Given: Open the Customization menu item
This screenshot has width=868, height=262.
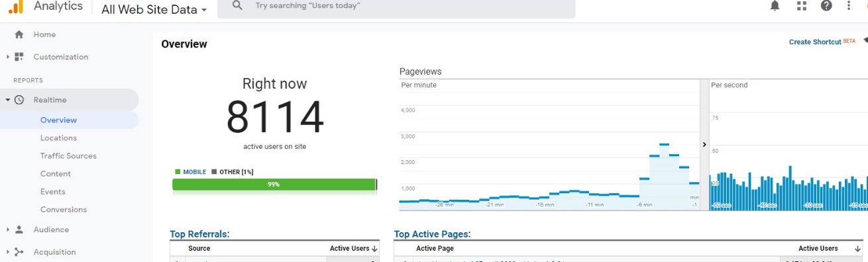Looking at the screenshot, I should click(x=61, y=57).
